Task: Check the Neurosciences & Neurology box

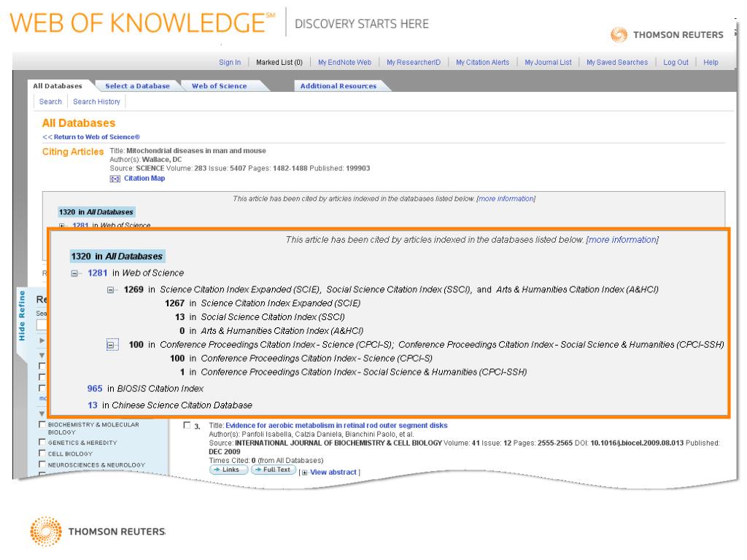Action: (42, 464)
